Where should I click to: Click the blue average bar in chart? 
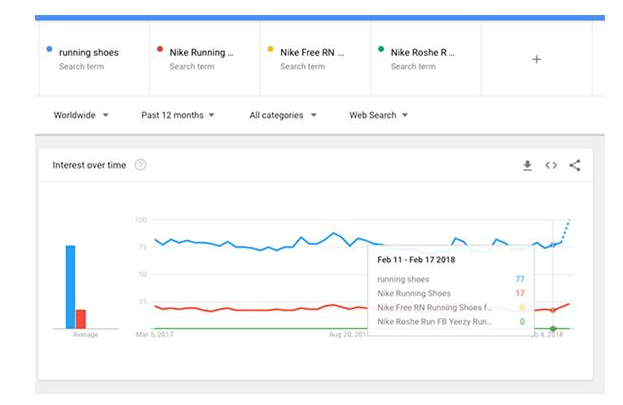point(70,287)
